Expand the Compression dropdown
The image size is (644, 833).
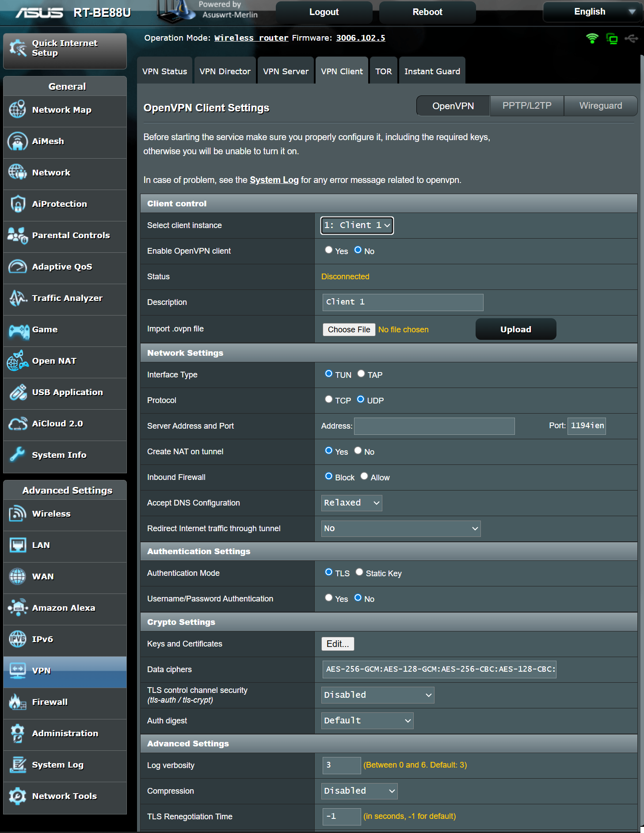(359, 791)
